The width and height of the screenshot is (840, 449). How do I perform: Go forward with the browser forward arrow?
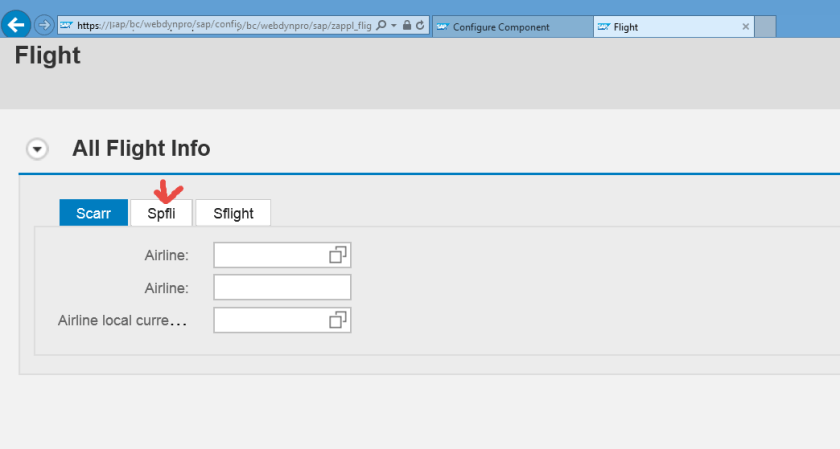click(44, 25)
